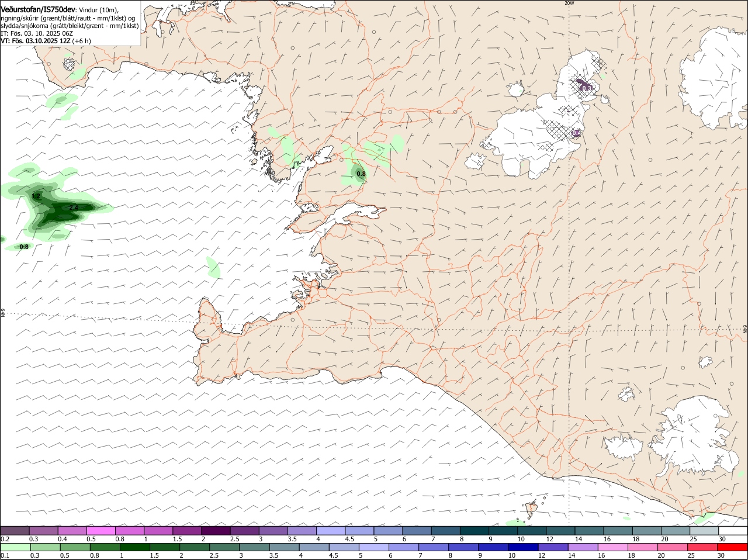Select the red swatch labeled 30 in the bottom legend row
The height and width of the screenshot is (560, 748).
[x=733, y=548]
